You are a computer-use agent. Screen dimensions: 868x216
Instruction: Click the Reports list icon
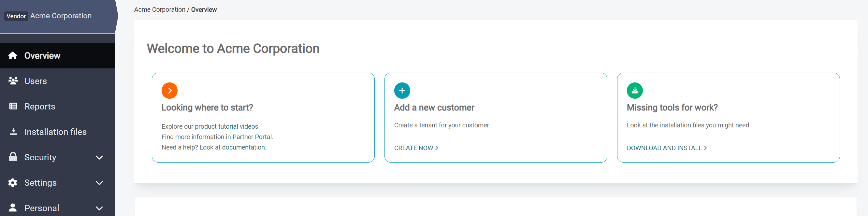pos(13,107)
